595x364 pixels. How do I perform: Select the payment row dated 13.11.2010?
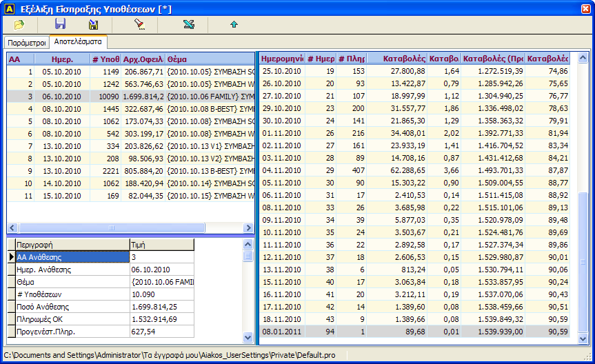[x=415, y=270]
